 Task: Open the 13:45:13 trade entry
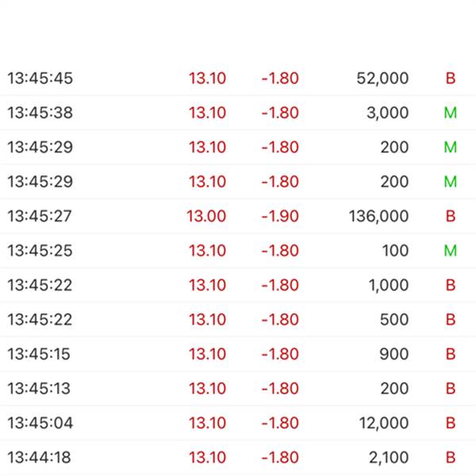[238, 389]
